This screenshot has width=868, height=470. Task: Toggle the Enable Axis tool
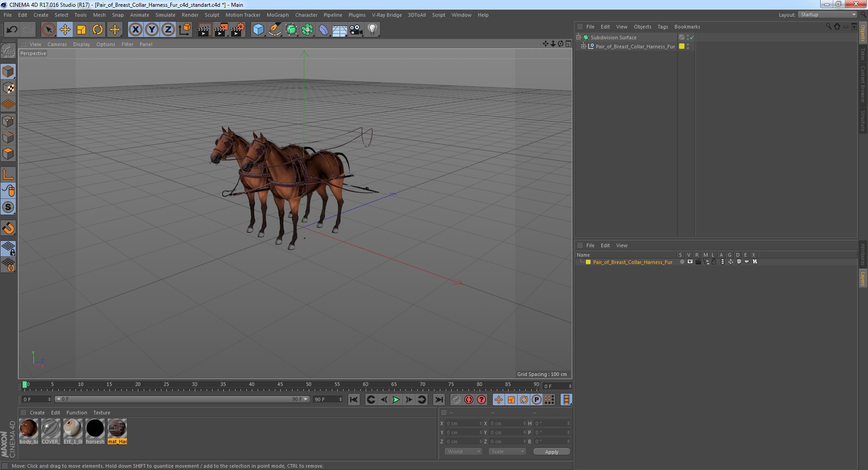point(8,174)
